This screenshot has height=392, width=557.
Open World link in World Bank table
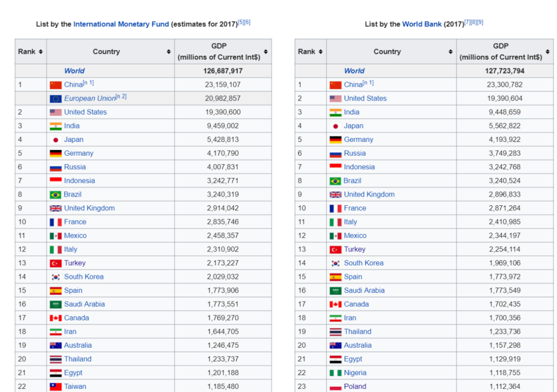(x=354, y=71)
